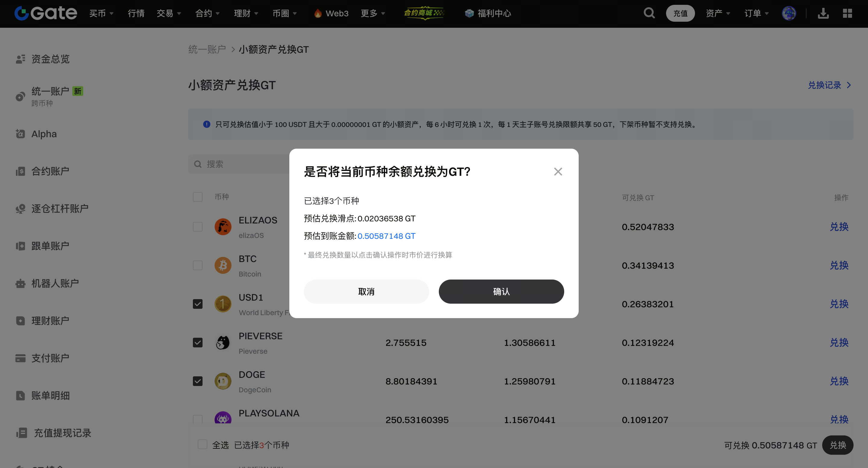Open 机器人账户 in sidebar
Image resolution: width=868 pixels, height=468 pixels.
click(x=55, y=283)
